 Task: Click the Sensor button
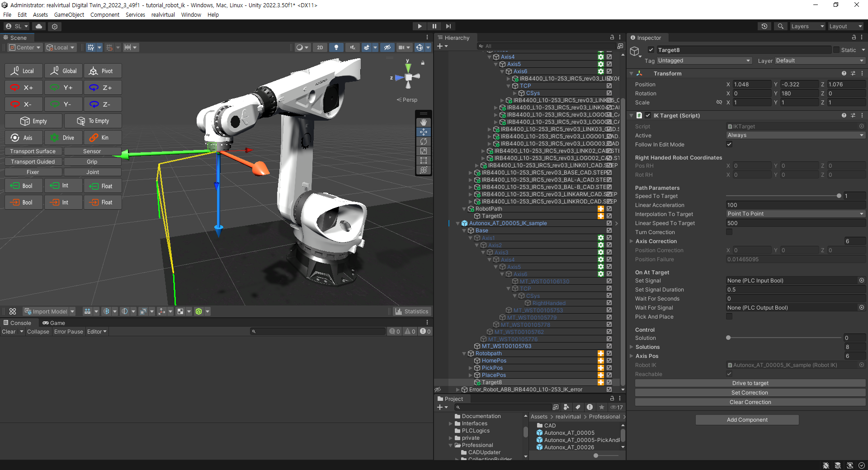(x=92, y=151)
